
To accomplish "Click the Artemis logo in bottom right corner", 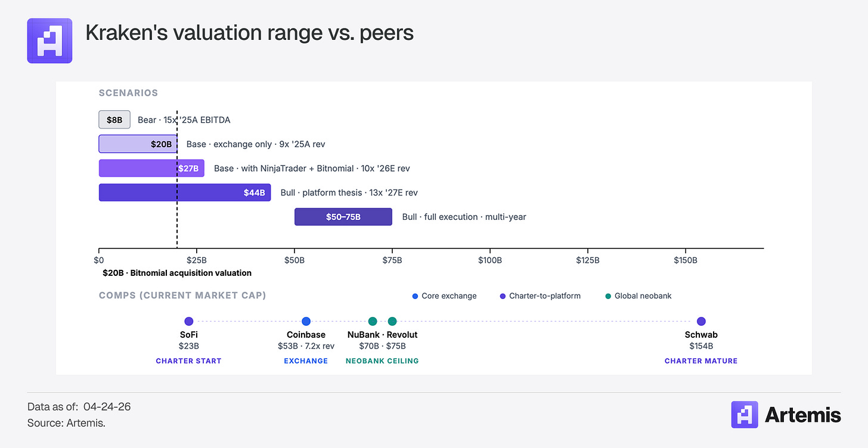I will (x=786, y=415).
